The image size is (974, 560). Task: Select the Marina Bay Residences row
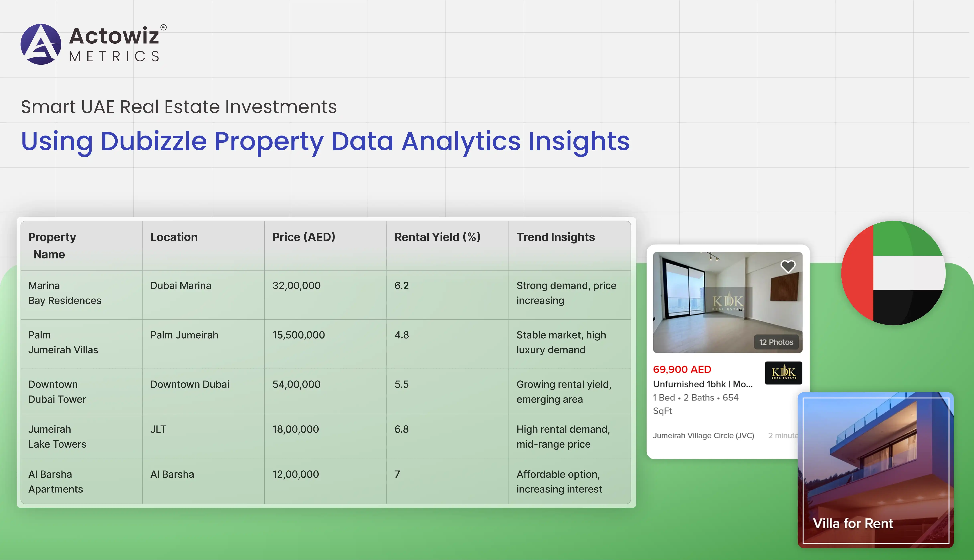pos(65,293)
